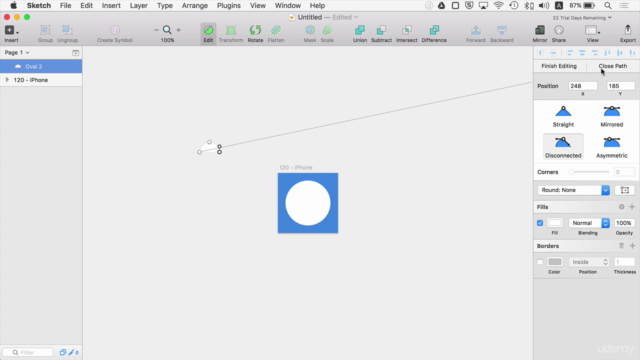Add a new fill with plus
640x360 pixels.
point(632,207)
